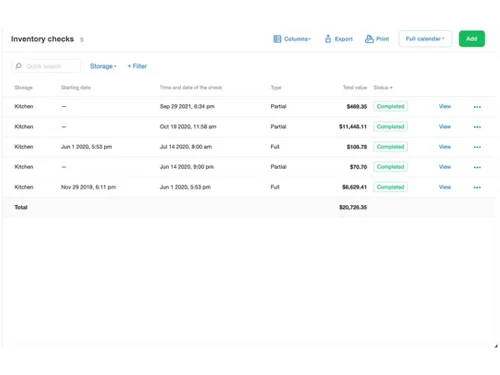Image resolution: width=500 pixels, height=375 pixels.
Task: Open more options for Oct 19 2020 check
Action: [477, 127]
